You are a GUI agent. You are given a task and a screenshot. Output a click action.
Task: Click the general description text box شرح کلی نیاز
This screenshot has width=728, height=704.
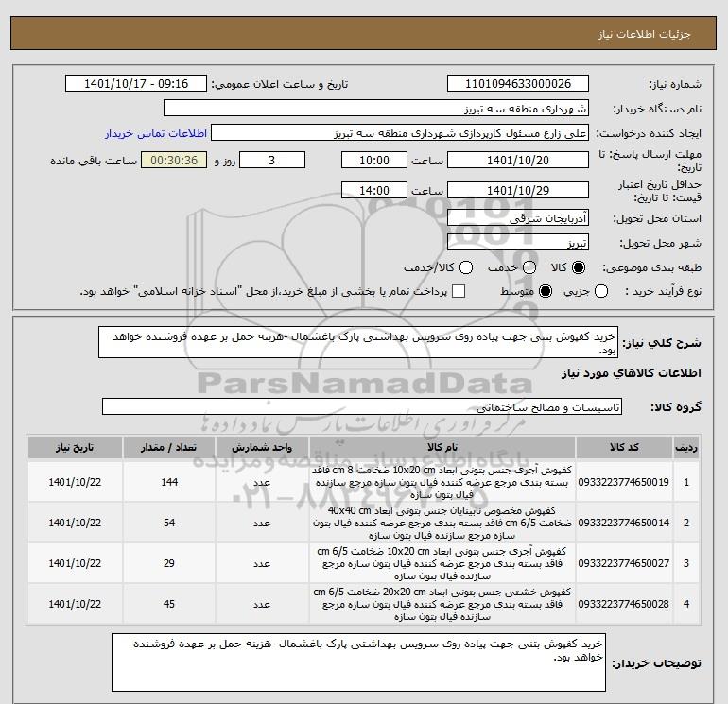[x=358, y=342]
